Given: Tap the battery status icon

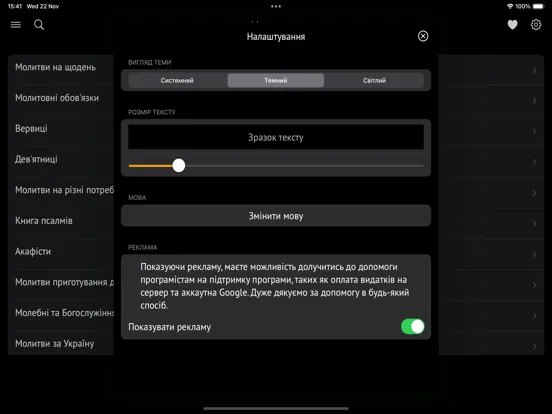Looking at the screenshot, I should pos(539,6).
